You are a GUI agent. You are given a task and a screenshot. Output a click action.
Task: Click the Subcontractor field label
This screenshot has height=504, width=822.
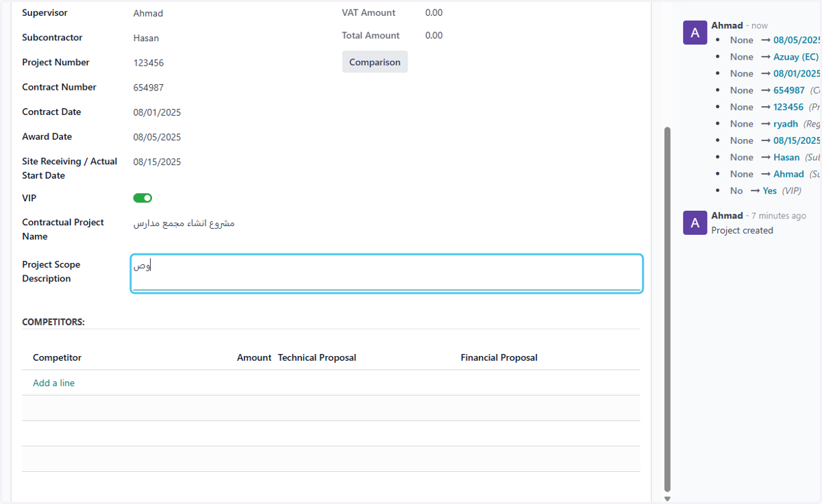(52, 38)
